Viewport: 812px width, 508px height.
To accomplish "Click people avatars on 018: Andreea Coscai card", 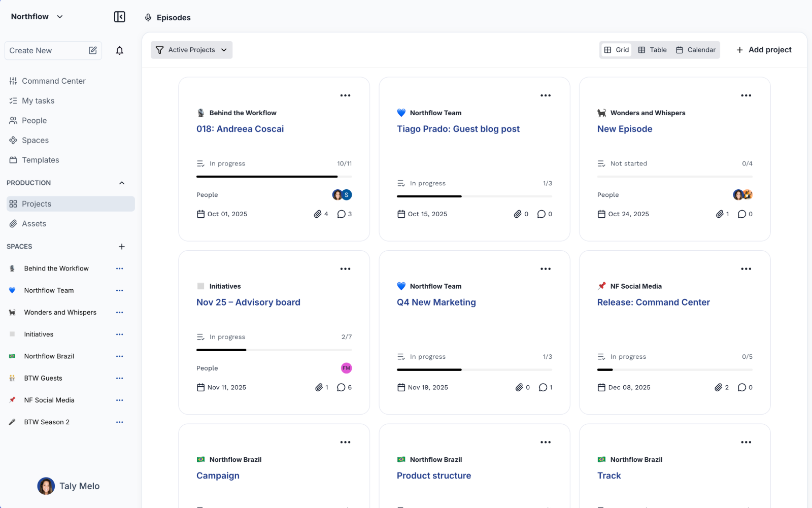I will point(342,195).
